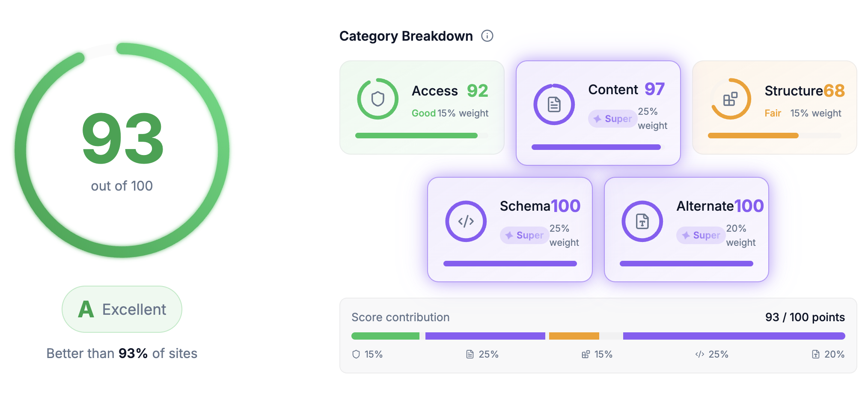The height and width of the screenshot is (400, 868).
Task: Click the Alternate card's text-document icon
Action: coord(642,221)
